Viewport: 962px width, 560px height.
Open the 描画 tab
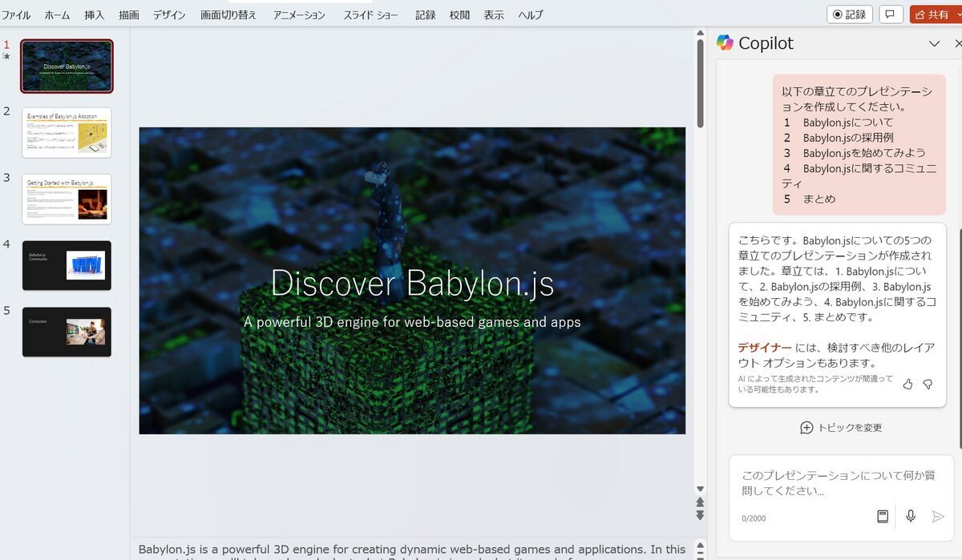[128, 15]
